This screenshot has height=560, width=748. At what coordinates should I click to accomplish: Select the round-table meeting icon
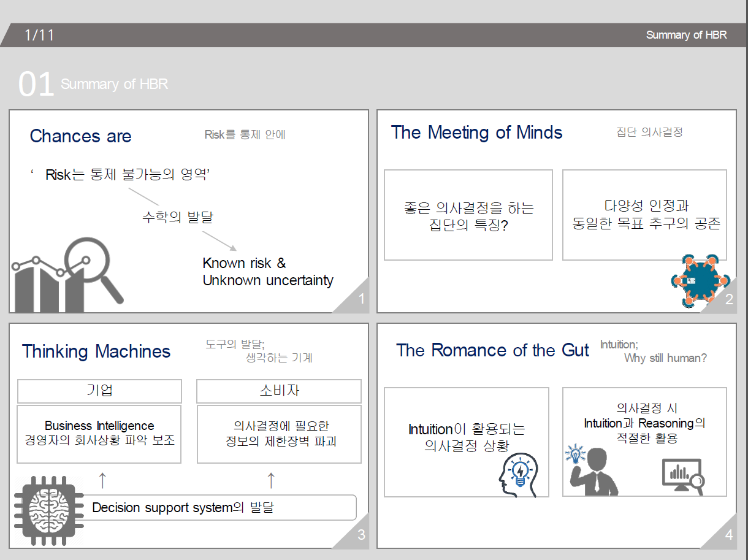(x=700, y=279)
